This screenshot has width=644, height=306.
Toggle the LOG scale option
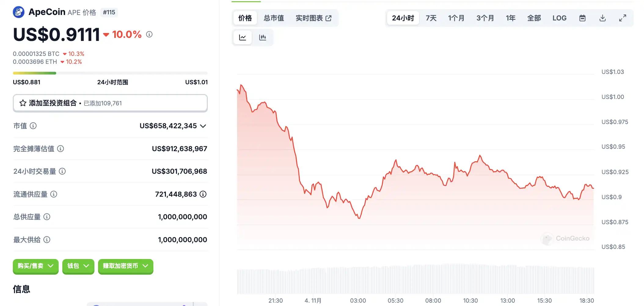(559, 18)
